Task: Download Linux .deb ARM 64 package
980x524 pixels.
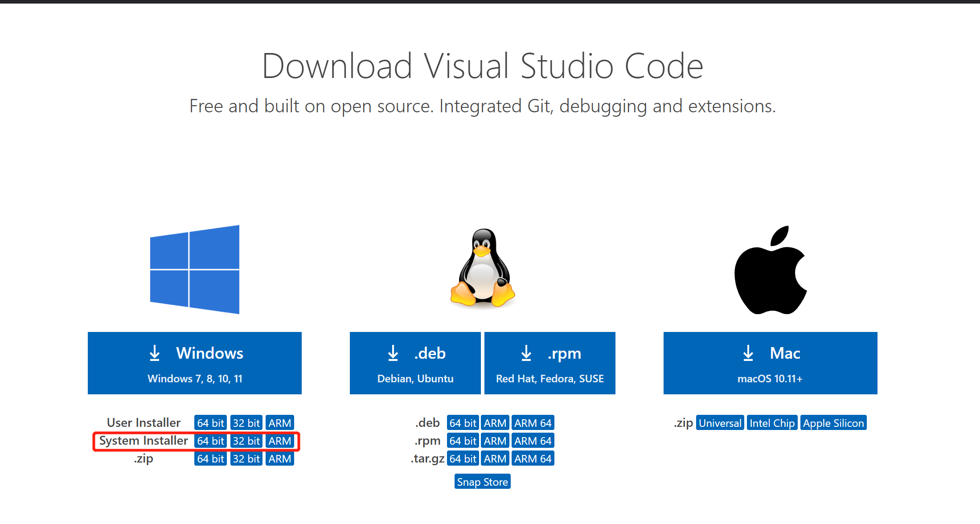Action: pyautogui.click(x=533, y=423)
